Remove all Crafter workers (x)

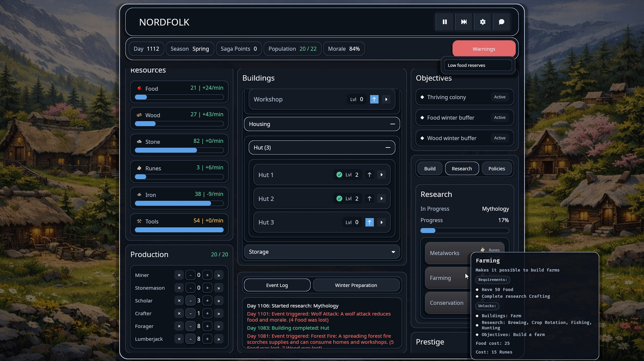pyautogui.click(x=179, y=313)
